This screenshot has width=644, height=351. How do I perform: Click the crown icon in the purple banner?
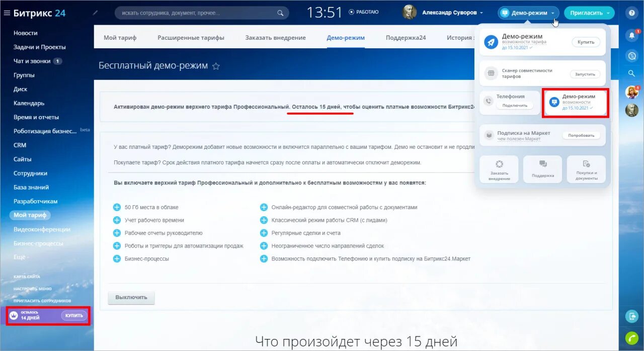coord(14,316)
